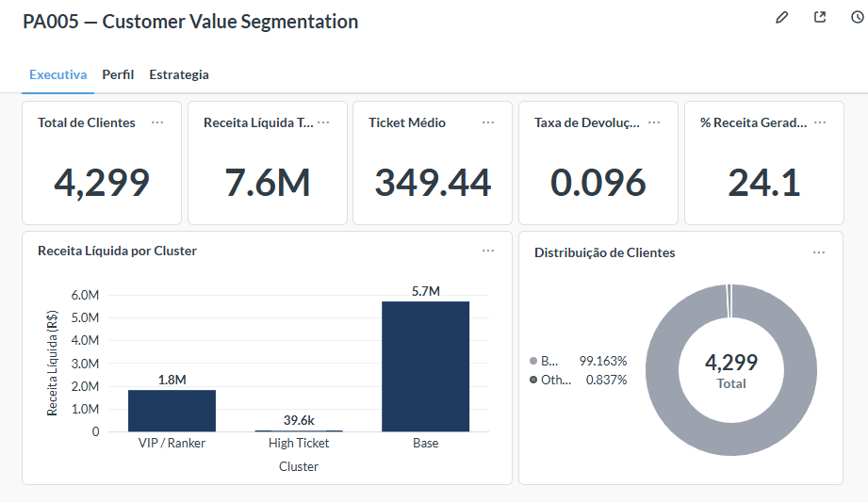Switch to the Perfil tab
This screenshot has height=503, width=868.
118,74
